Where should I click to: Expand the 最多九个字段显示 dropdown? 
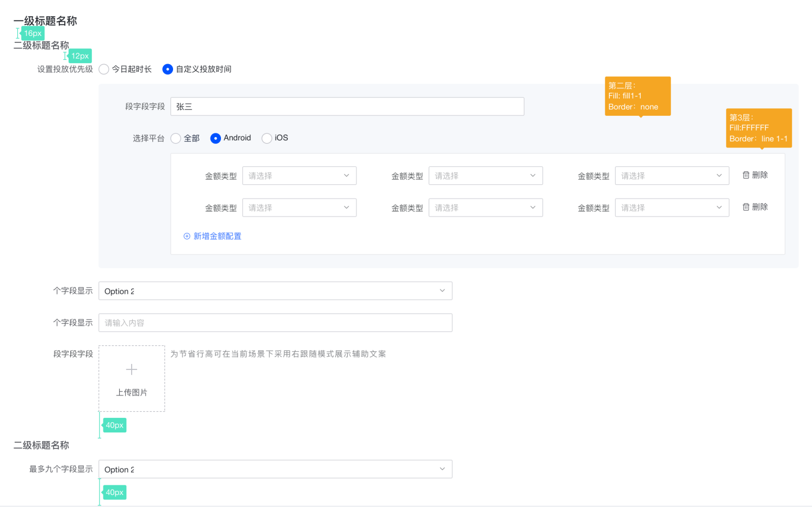click(x=275, y=469)
